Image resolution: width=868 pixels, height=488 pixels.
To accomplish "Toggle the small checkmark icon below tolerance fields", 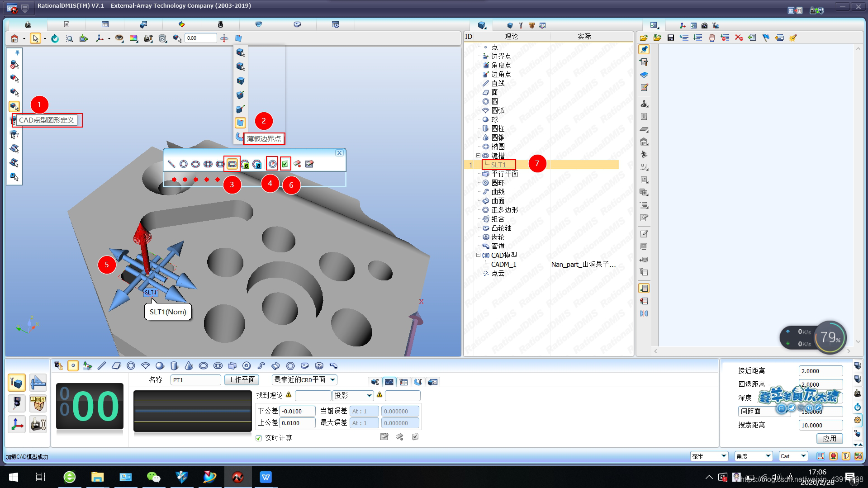I will click(415, 436).
